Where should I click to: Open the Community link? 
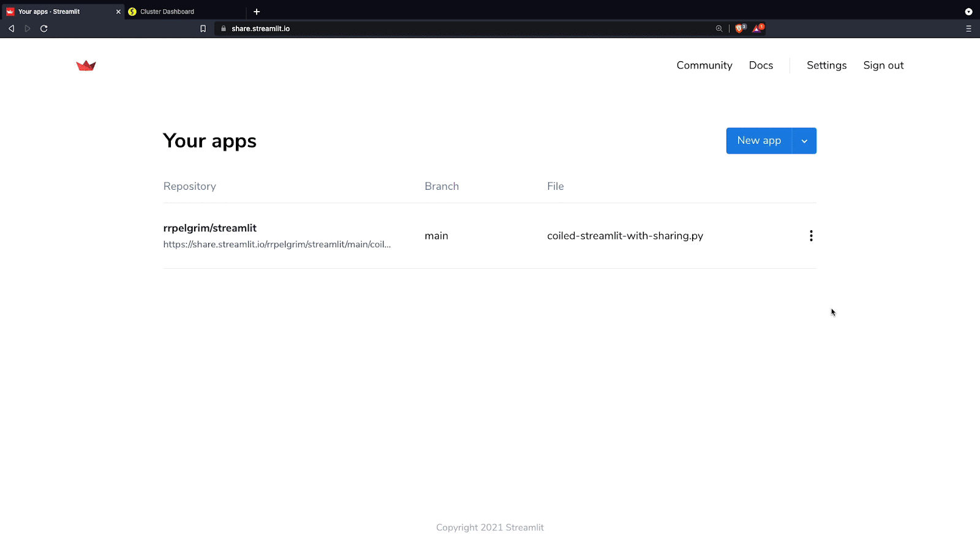click(x=704, y=66)
